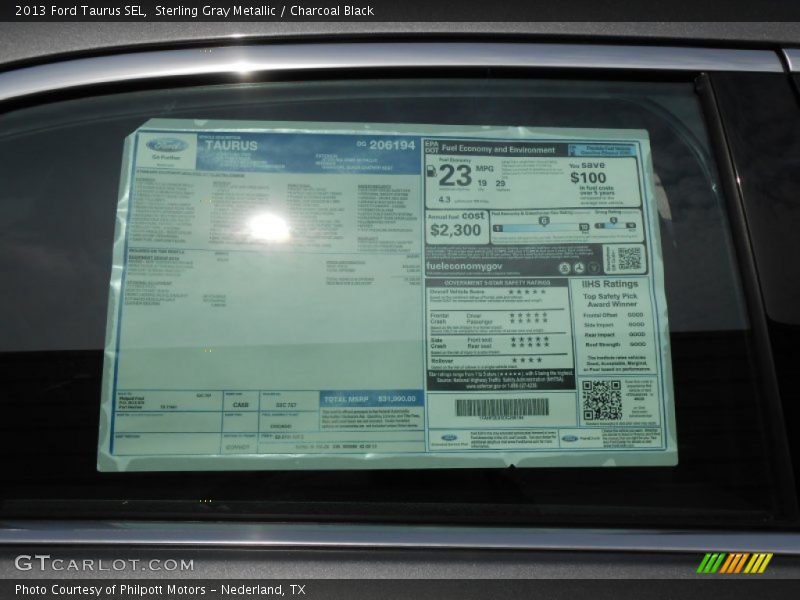The height and width of the screenshot is (600, 800).
Task: Click the '2013 Ford Taurus SEL' caption text
Action: click(x=80, y=11)
